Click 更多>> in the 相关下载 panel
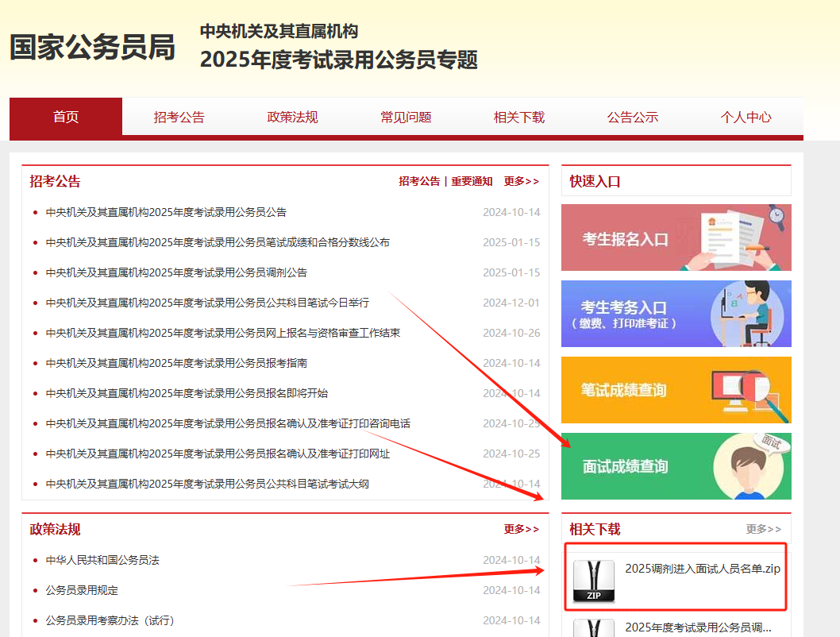Viewport: 840px width, 637px height. click(764, 529)
